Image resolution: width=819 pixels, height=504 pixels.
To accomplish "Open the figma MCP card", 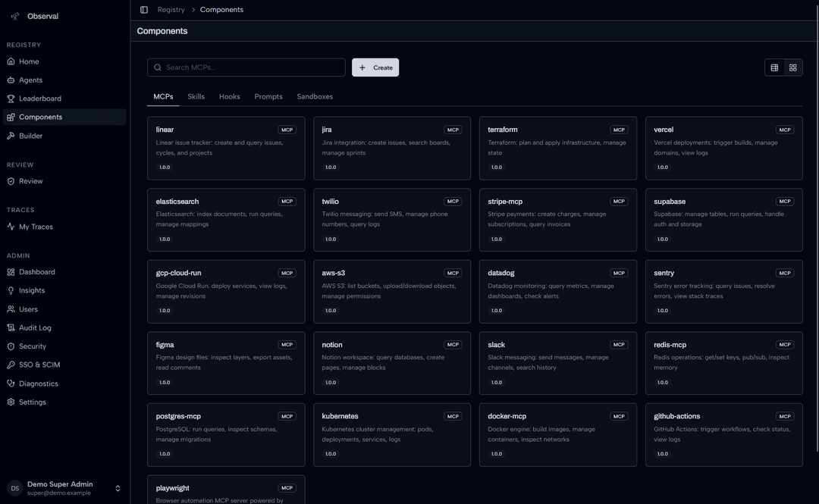I will coord(226,363).
